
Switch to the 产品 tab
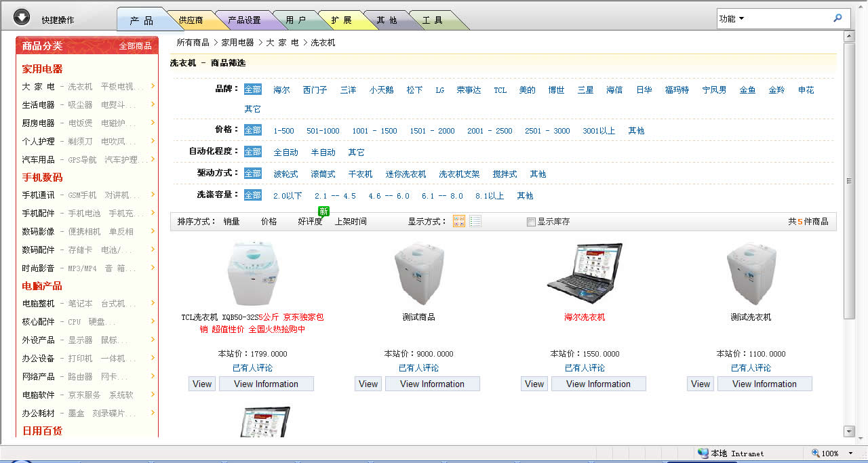pos(142,20)
